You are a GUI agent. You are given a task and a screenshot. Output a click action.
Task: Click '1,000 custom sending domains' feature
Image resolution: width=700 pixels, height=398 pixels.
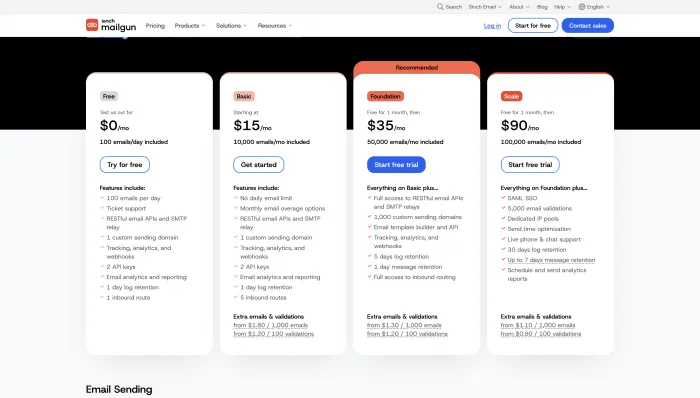point(417,217)
